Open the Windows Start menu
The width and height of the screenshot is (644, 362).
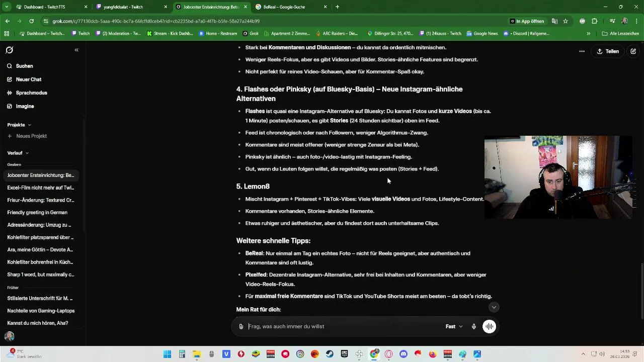point(167,354)
